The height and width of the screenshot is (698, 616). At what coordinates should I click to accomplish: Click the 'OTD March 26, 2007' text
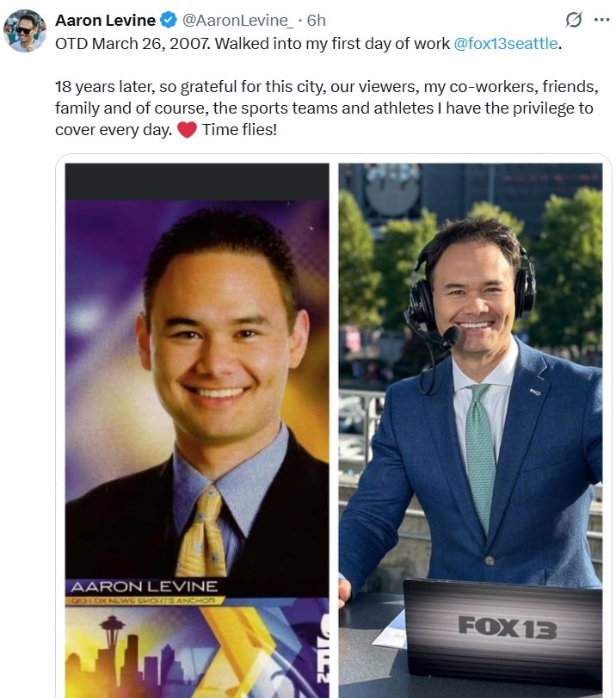point(132,44)
